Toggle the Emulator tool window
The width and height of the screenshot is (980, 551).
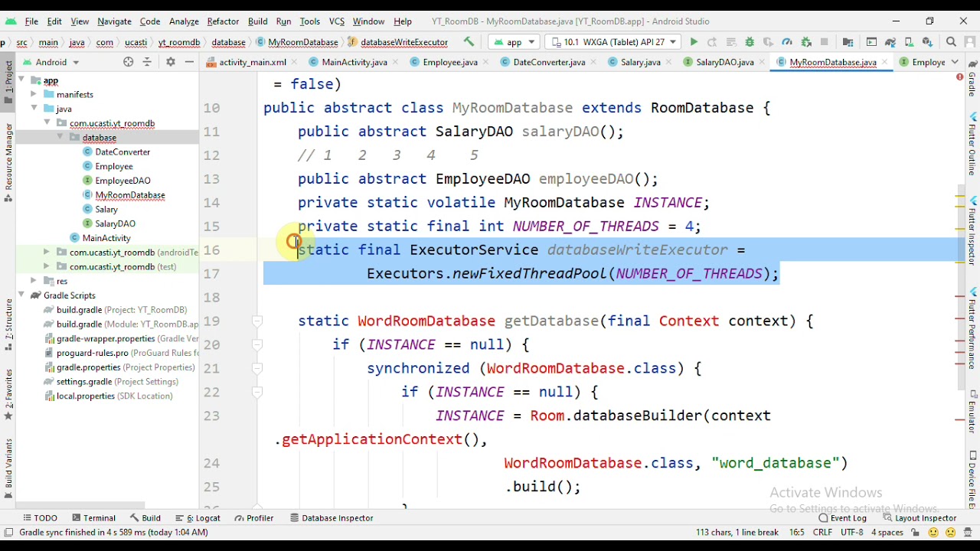[972, 413]
